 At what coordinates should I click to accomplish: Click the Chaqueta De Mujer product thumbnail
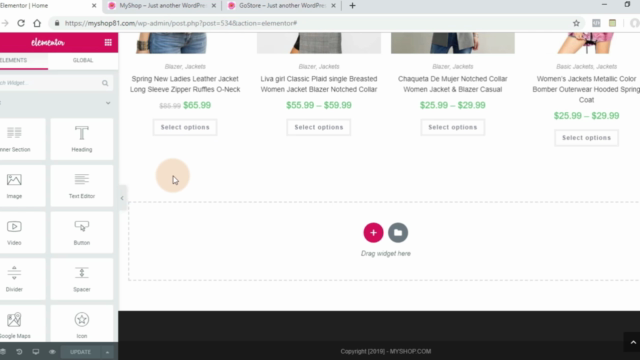[453, 43]
